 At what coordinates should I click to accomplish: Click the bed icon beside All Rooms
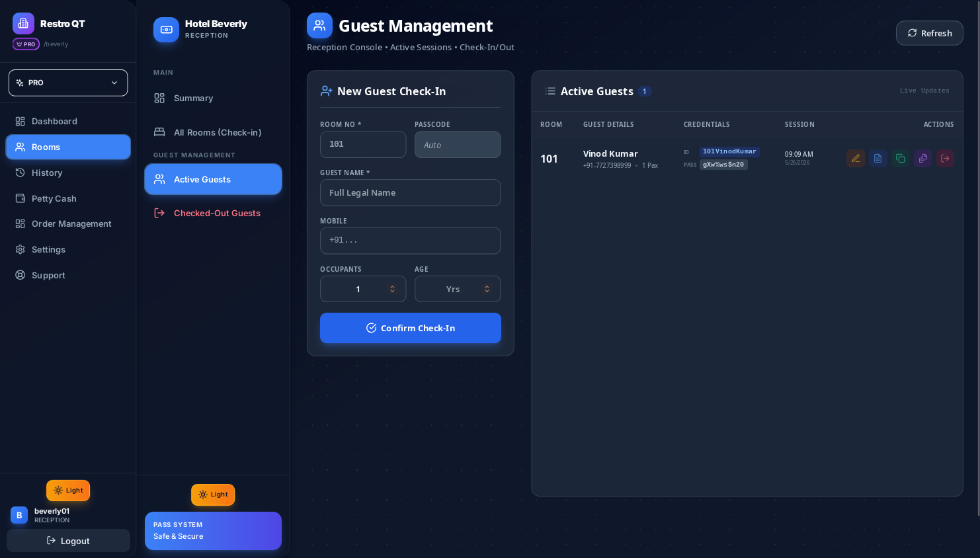(159, 132)
